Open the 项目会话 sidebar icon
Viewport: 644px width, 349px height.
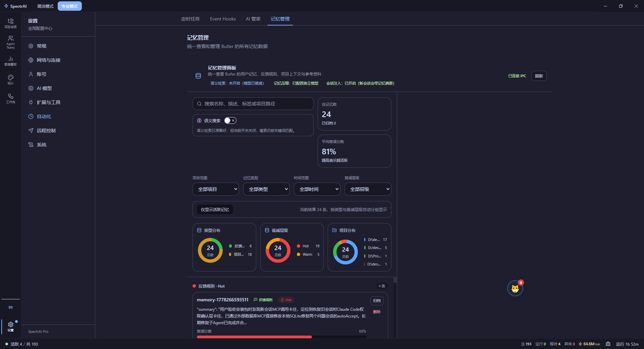point(10,23)
